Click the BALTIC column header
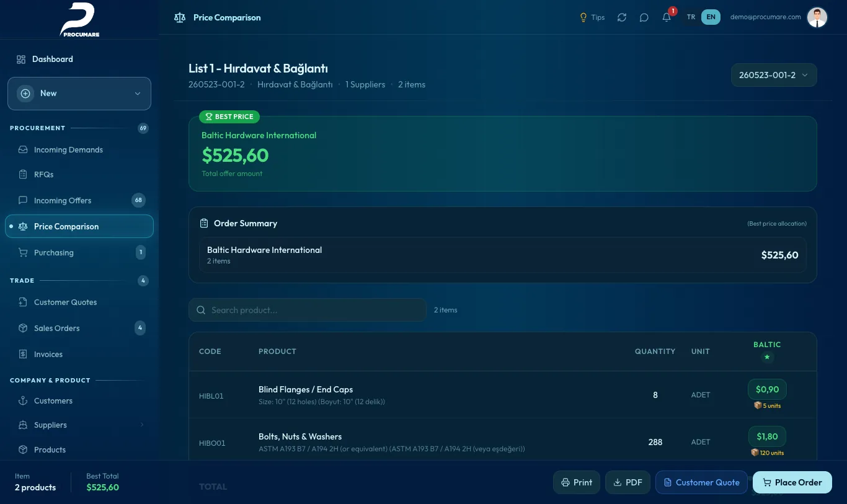Image resolution: width=847 pixels, height=504 pixels. 767,345
